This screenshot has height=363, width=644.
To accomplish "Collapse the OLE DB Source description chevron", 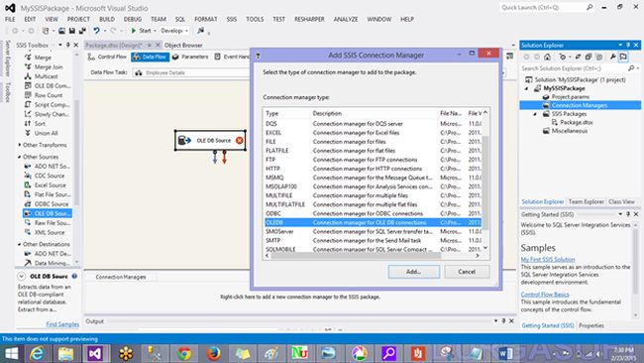I will pyautogui.click(x=21, y=277).
